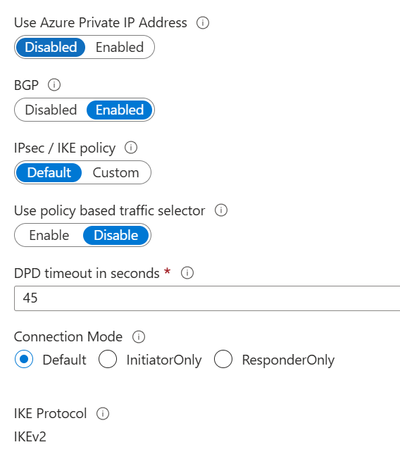The image size is (400, 463).
Task: Click the IKE Protocol info icon
Action: pos(103,414)
